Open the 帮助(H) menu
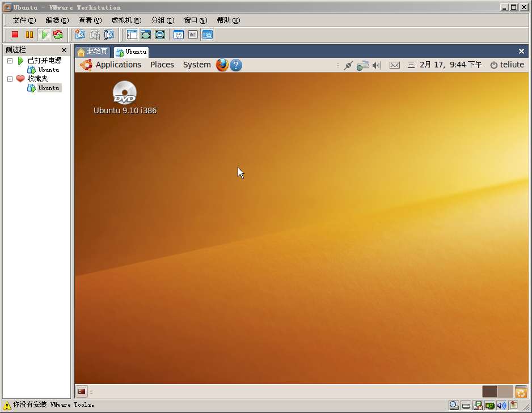The image size is (532, 413). [229, 20]
